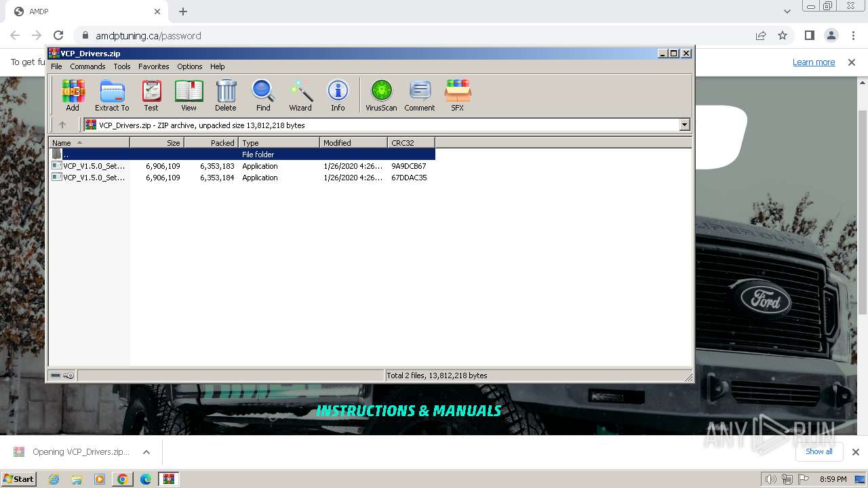
Task: Open a new Chrome tab
Action: [183, 12]
